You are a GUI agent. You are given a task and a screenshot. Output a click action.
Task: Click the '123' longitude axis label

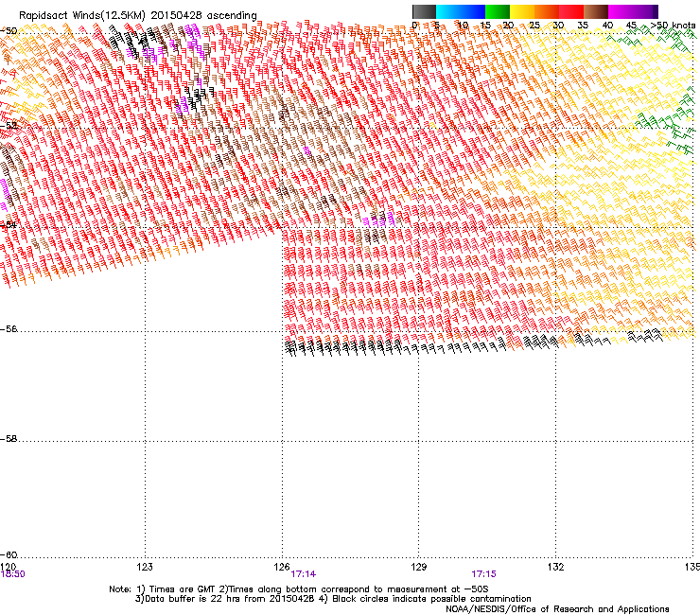145,567
